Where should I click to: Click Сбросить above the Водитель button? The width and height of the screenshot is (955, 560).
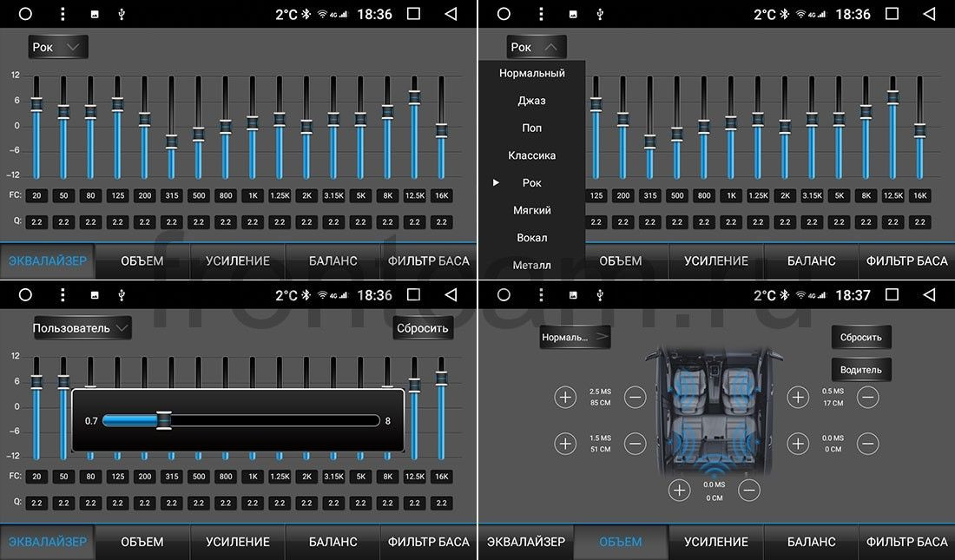coord(860,337)
